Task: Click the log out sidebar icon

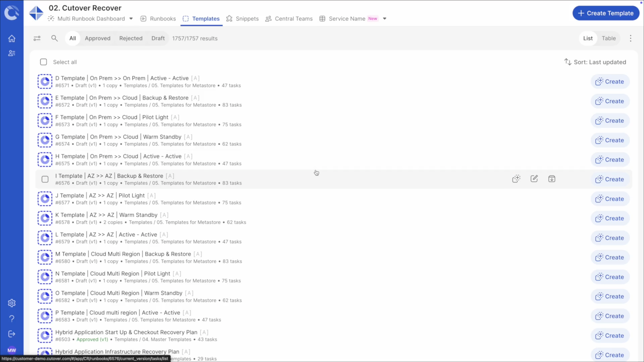Action: [x=12, y=334]
